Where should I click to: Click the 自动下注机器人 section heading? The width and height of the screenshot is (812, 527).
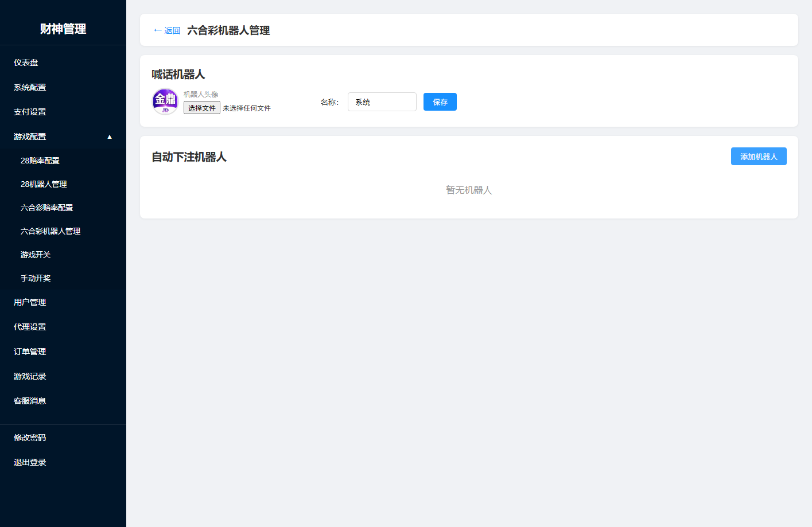click(189, 157)
